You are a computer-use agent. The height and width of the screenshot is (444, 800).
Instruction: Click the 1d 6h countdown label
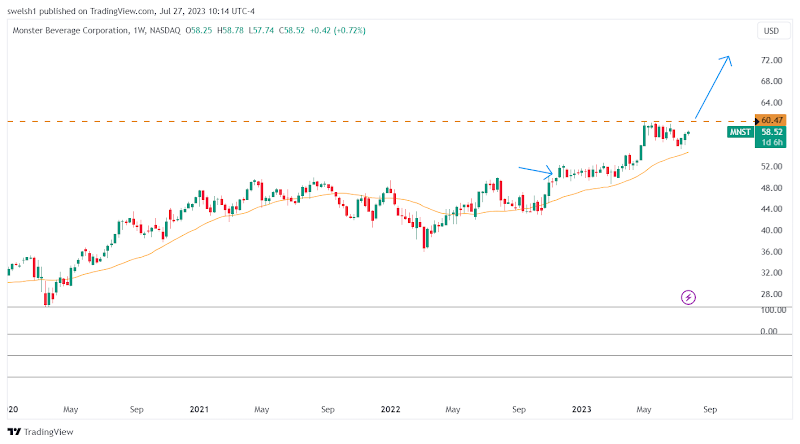(x=771, y=142)
